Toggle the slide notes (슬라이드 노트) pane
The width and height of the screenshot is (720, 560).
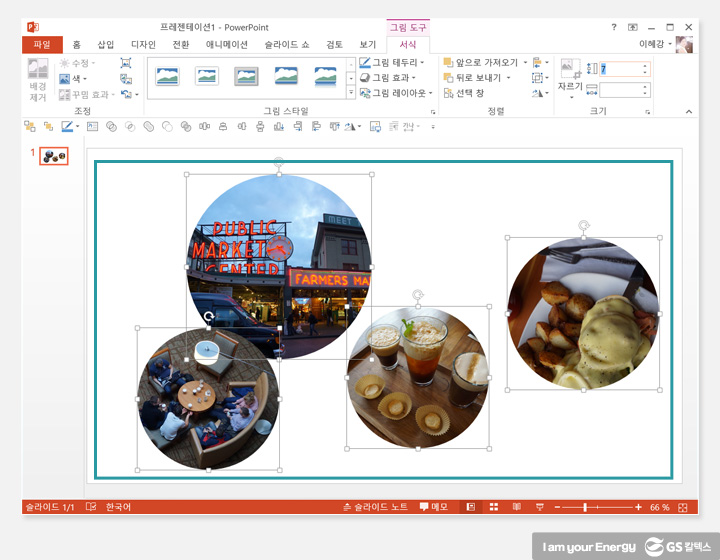pos(377,508)
